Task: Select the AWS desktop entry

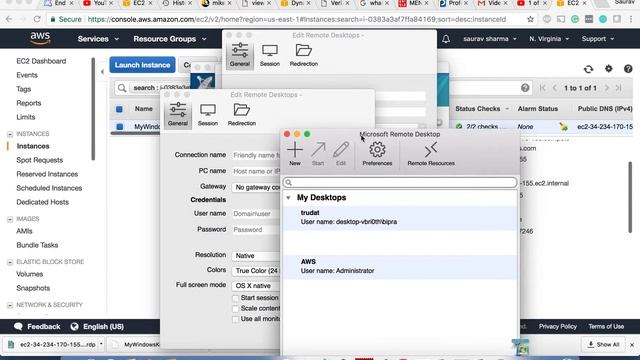Action: click(x=400, y=267)
